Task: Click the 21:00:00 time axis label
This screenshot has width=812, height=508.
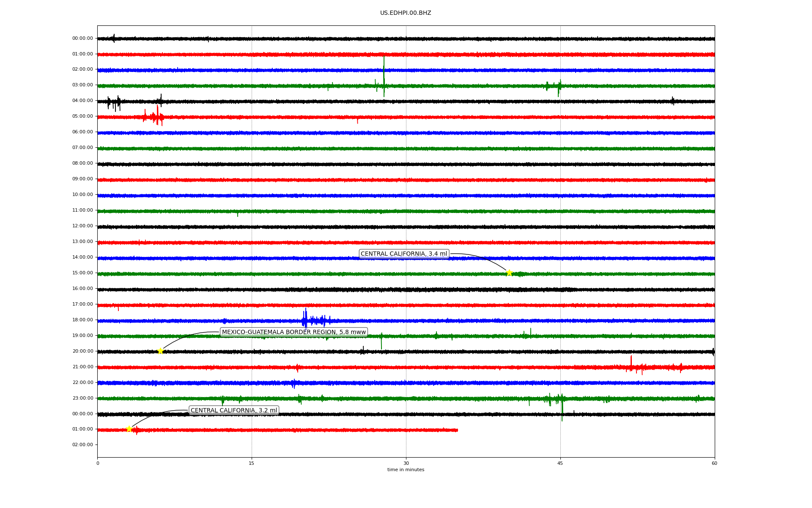Action: click(82, 367)
